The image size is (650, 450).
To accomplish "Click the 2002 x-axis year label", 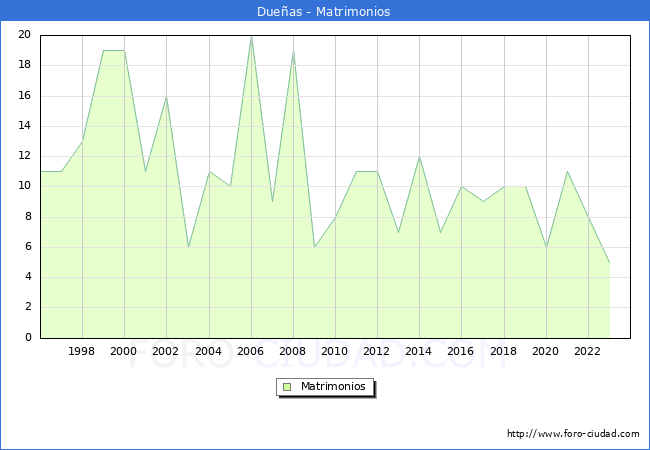I will point(166,351).
